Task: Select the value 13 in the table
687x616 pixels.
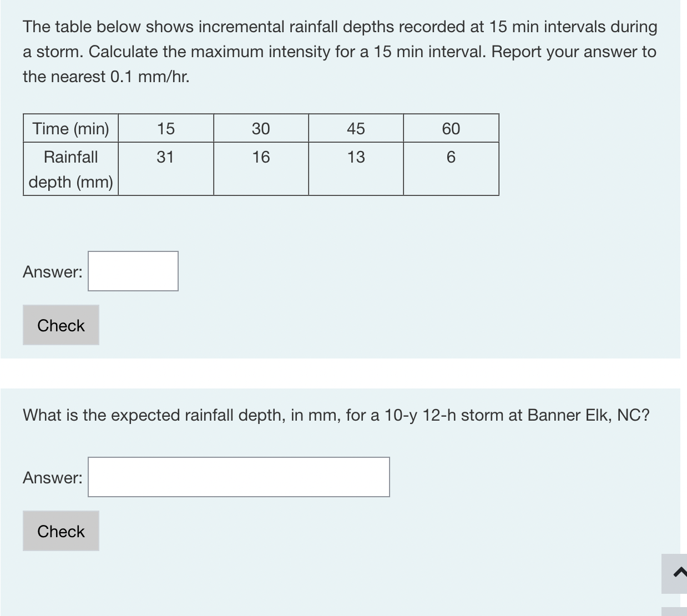Action: pos(356,157)
